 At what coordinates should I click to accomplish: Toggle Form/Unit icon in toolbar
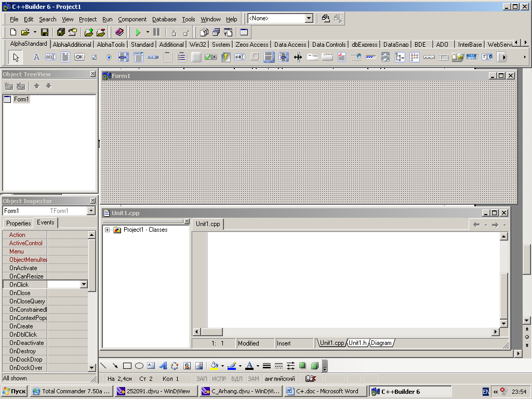(x=229, y=32)
